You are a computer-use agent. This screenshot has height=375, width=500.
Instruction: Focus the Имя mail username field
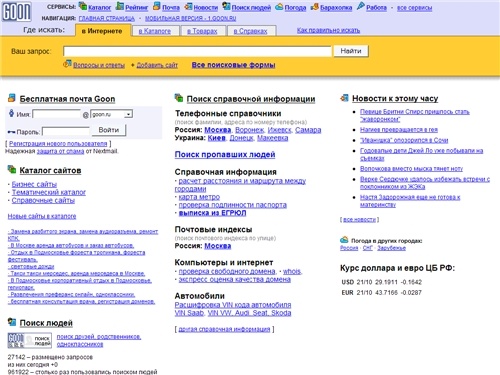click(57, 114)
